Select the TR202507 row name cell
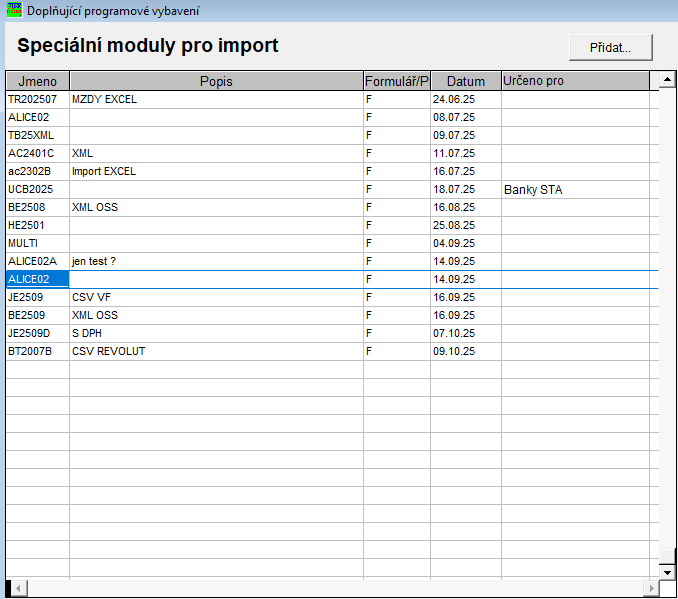Screen dimensions: 678x599 38,99
